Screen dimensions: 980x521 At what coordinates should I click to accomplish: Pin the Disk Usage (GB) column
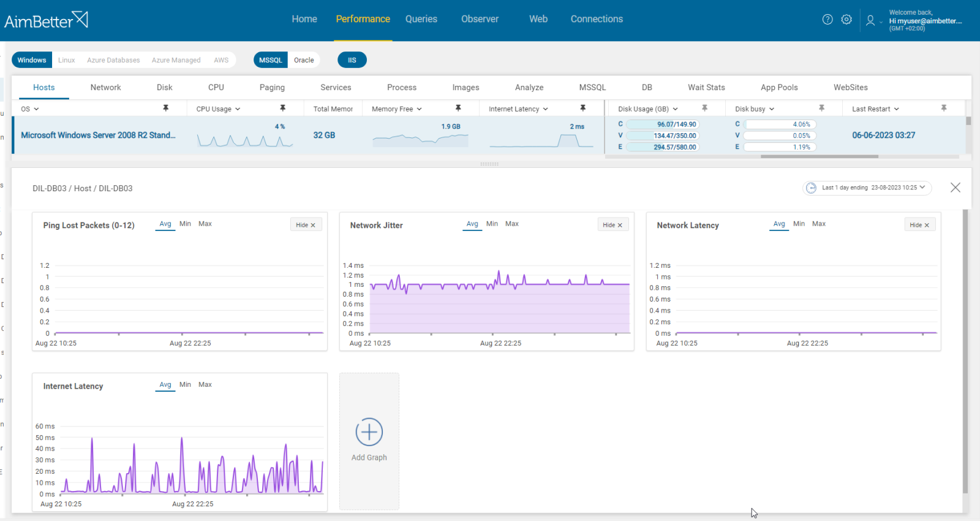704,108
